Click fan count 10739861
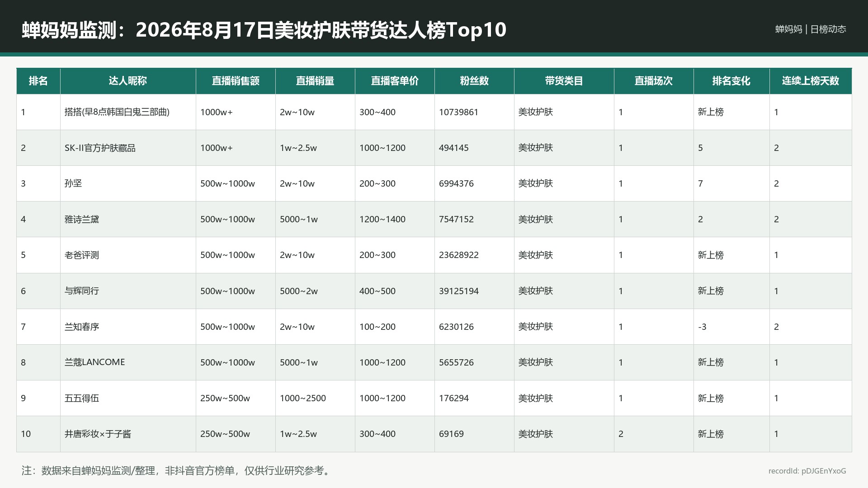 click(458, 112)
